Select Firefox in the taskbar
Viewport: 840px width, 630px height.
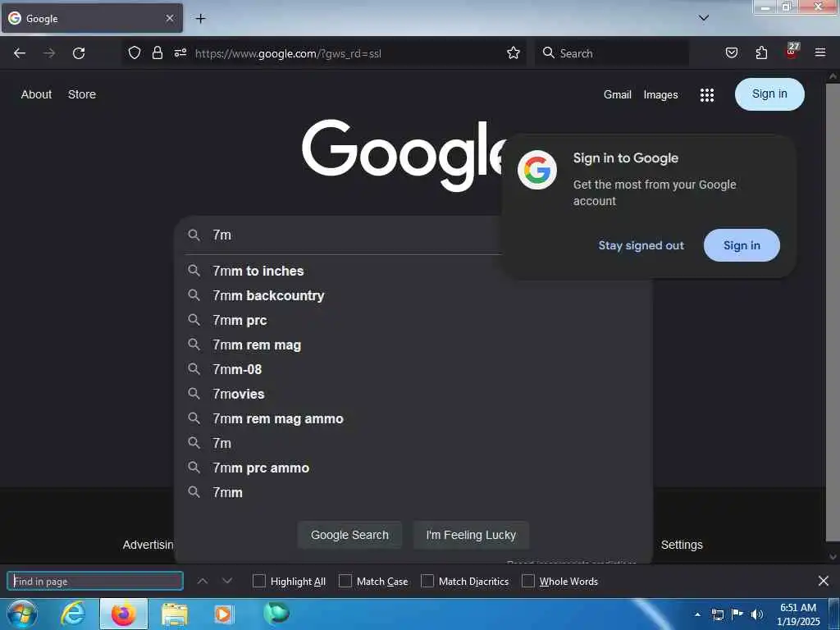[x=124, y=614]
